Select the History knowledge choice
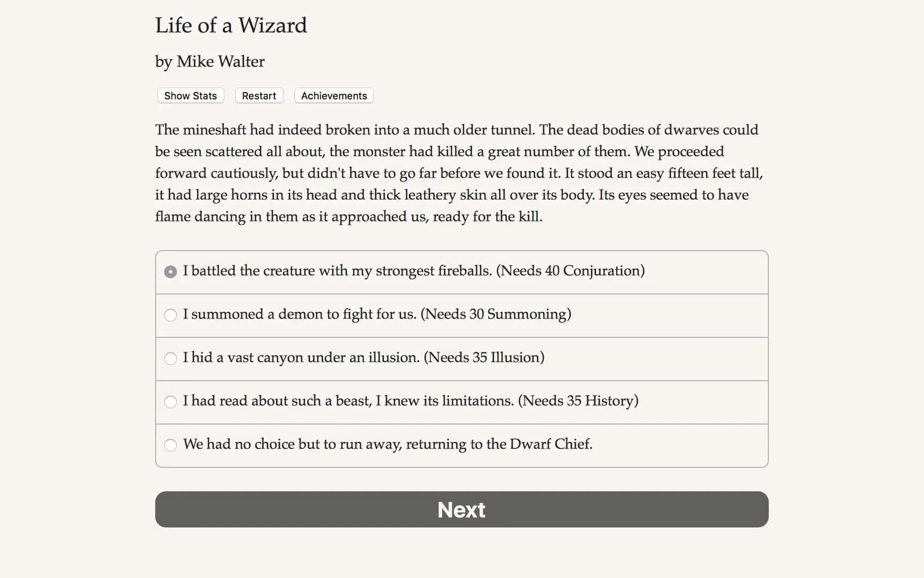Screen dimensions: 924x578 [x=171, y=402]
